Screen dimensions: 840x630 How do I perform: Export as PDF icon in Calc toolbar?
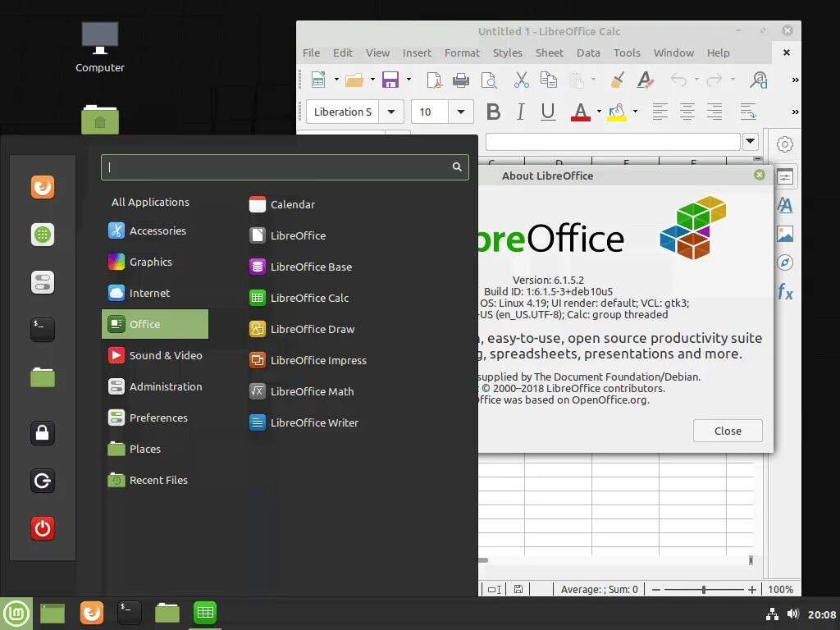[434, 80]
